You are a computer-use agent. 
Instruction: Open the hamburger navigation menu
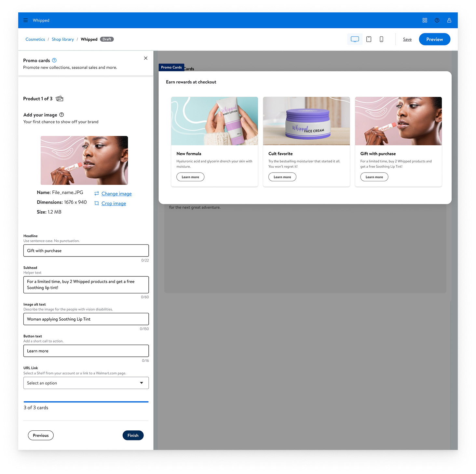pyautogui.click(x=25, y=20)
